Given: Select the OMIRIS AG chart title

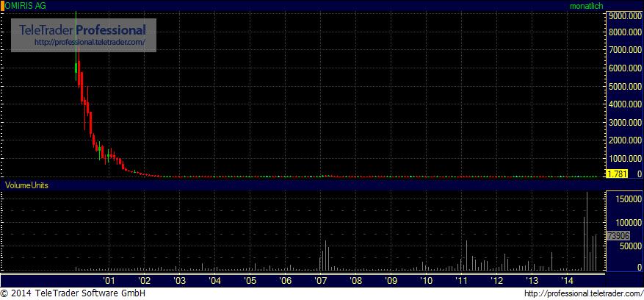Looking at the screenshot, I should (x=26, y=6).
